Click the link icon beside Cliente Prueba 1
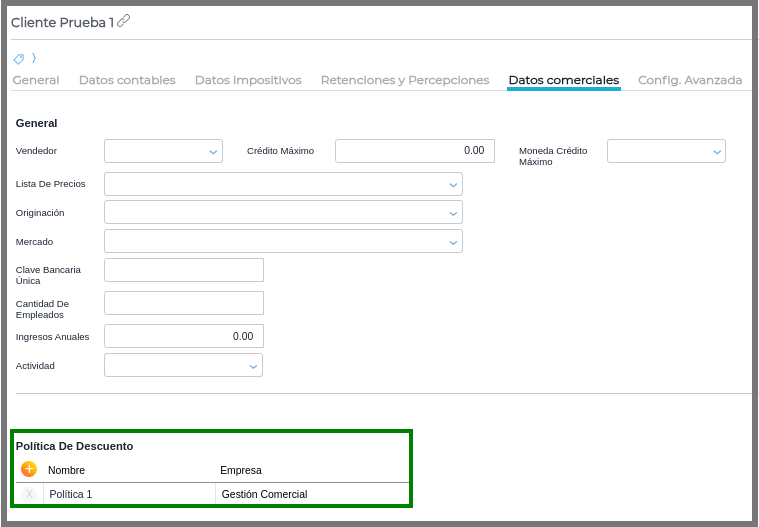 click(124, 21)
